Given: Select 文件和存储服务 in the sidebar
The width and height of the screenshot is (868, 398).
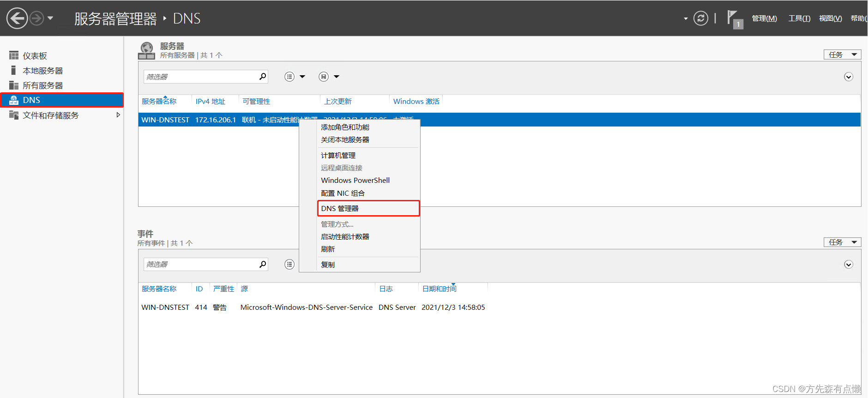Looking at the screenshot, I should (51, 115).
